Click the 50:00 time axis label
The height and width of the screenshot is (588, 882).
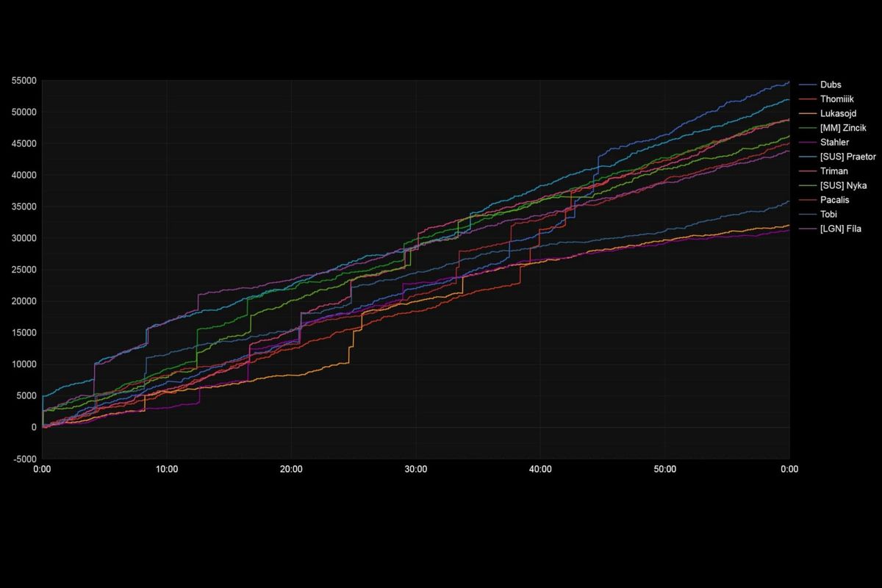pyautogui.click(x=665, y=469)
